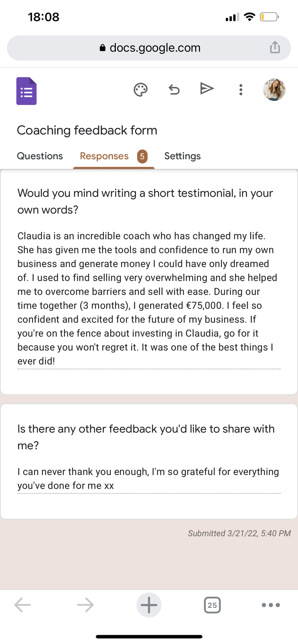Viewport: 298px width, 644px height.
Task: Tap the browser share icon
Action: (275, 47)
